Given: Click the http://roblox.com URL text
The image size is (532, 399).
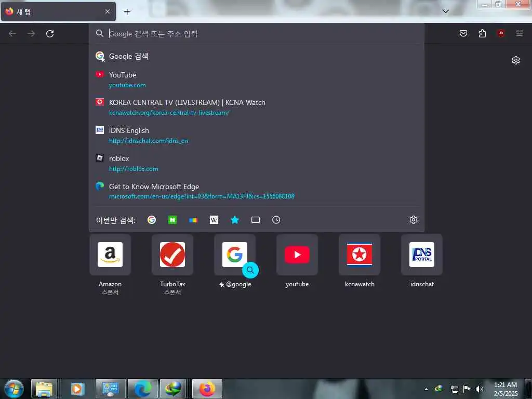Looking at the screenshot, I should (x=134, y=169).
